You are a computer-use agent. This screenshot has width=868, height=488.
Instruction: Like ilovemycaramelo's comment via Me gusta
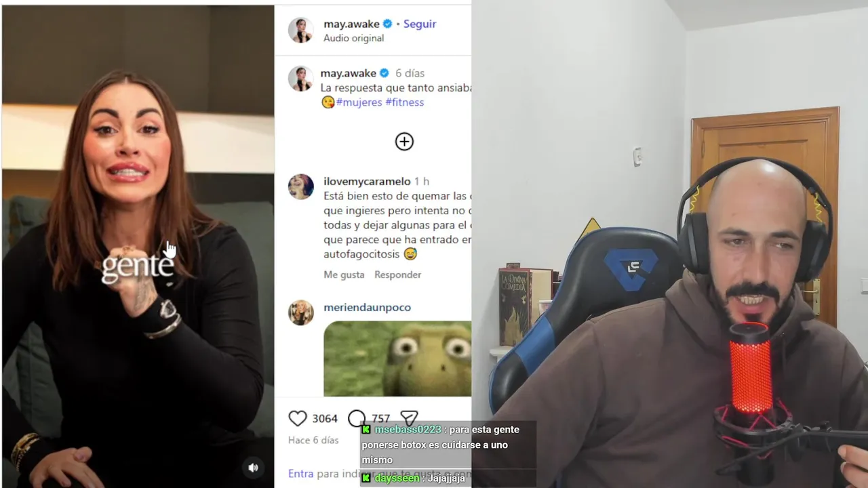[344, 274]
